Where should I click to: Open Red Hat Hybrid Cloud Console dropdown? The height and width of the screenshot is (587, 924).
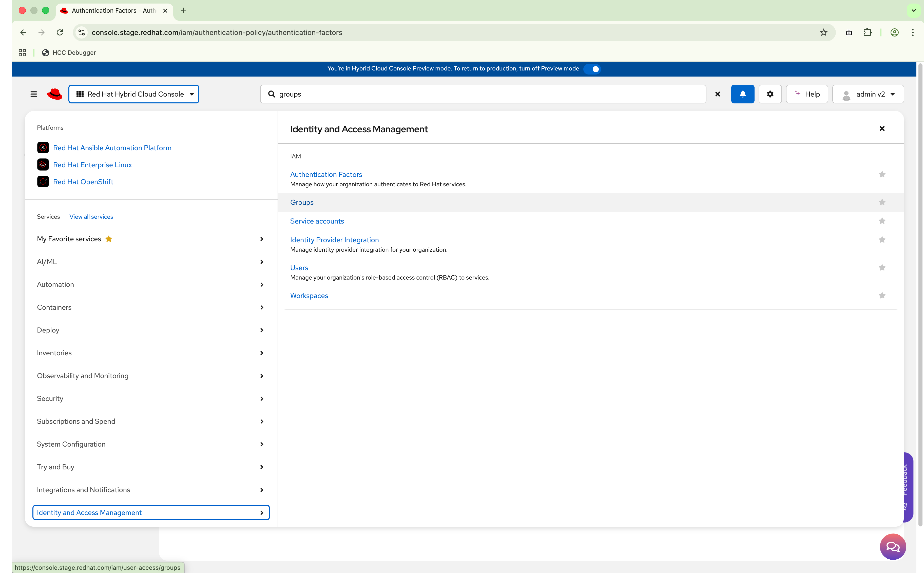click(x=133, y=94)
